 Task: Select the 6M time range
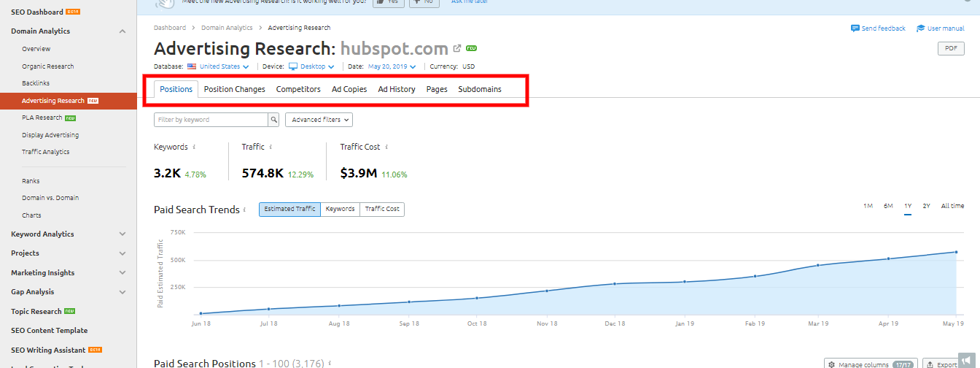(888, 206)
